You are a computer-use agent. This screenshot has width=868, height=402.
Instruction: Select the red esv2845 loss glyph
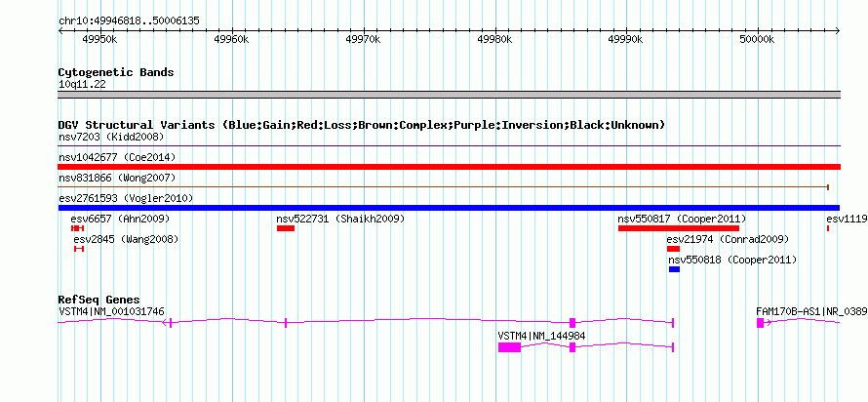coord(79,249)
